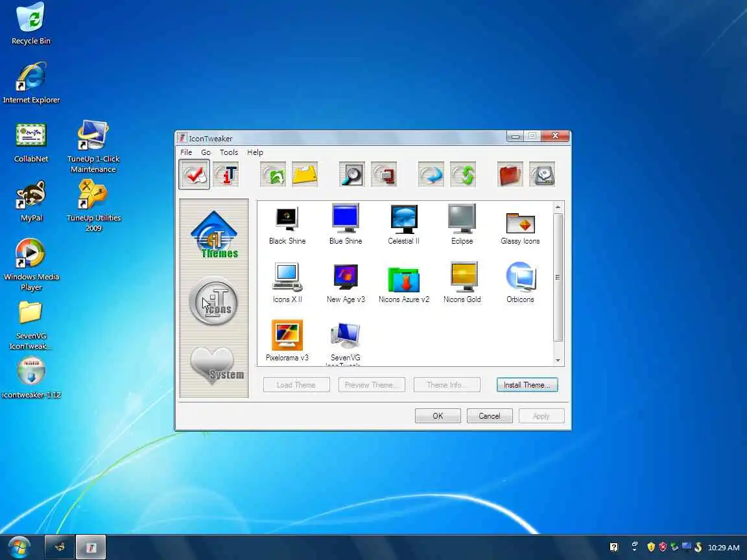Click the theme list scroll down arrow
Image resolution: width=747 pixels, height=560 pixels.
click(558, 360)
